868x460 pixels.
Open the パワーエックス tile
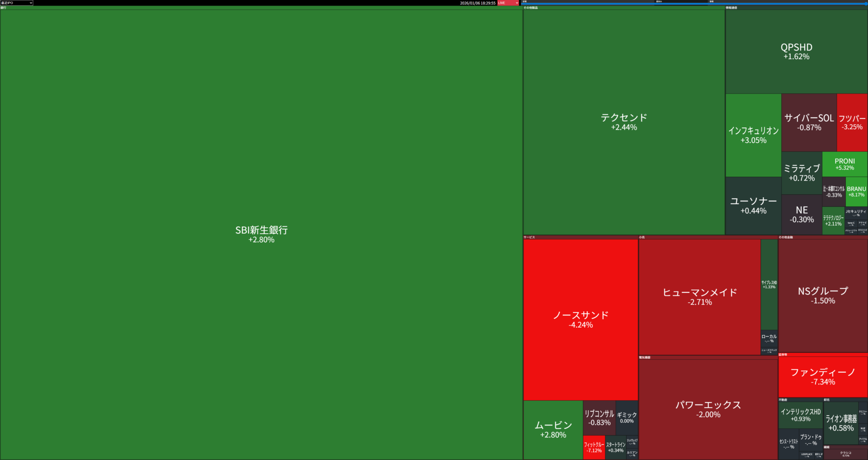point(708,409)
